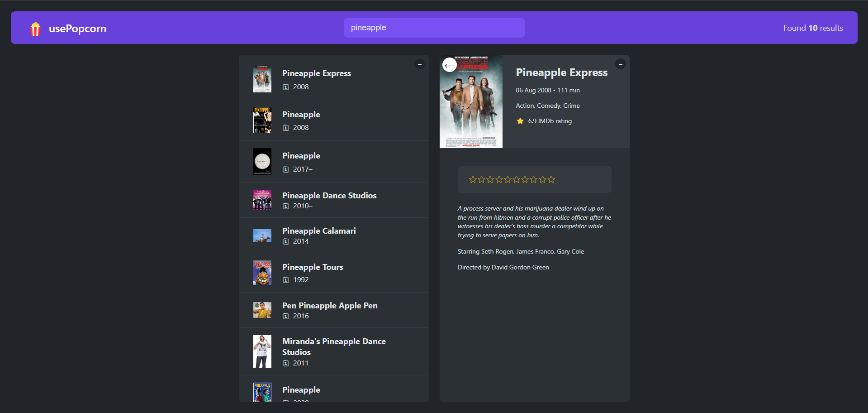Click the search field containing pineapple
Image resolution: width=868 pixels, height=413 pixels.
click(x=434, y=28)
